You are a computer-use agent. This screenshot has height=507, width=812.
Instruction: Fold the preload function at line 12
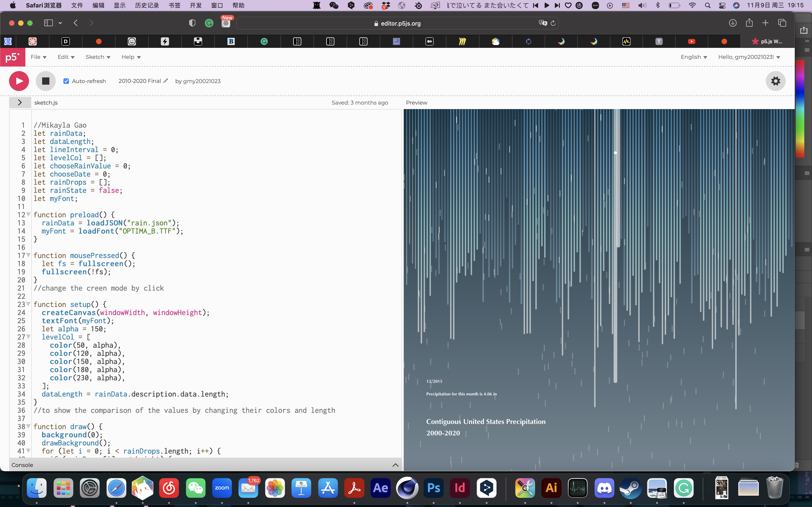(x=29, y=215)
